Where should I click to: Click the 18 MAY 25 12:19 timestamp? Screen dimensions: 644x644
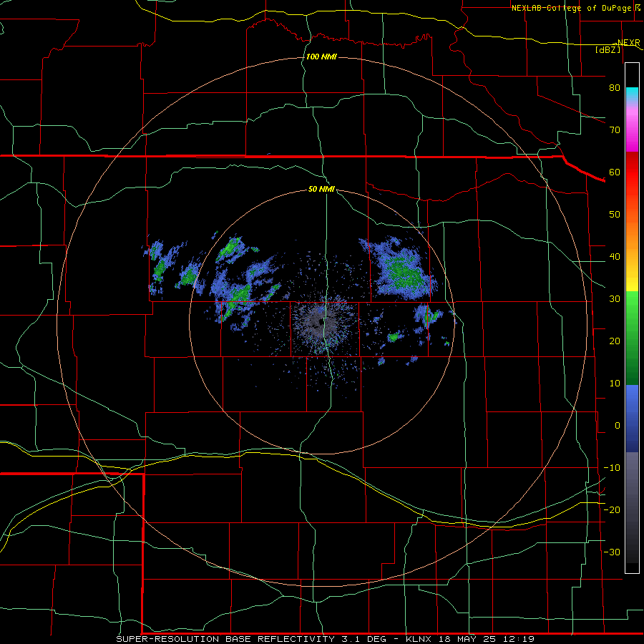[487, 639]
